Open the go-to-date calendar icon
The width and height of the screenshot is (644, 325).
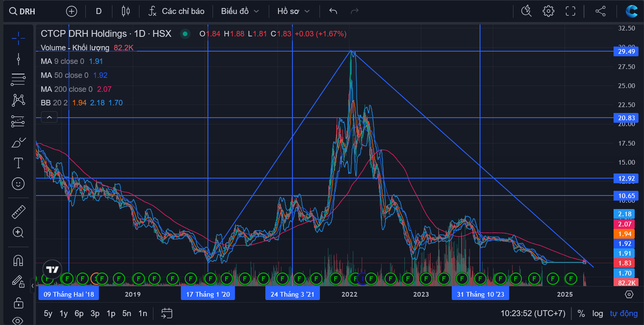167,313
